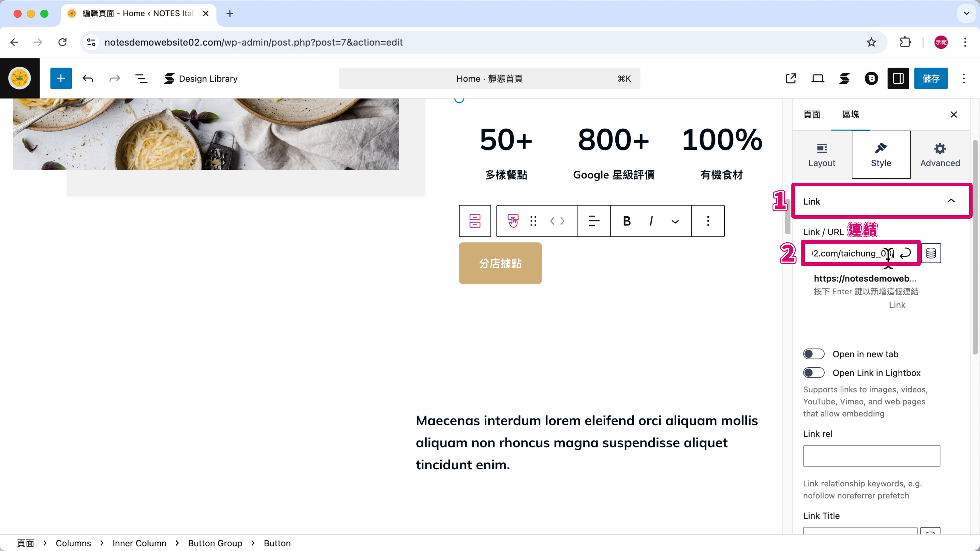Click the Link rel input field
This screenshot has width=980, height=551.
coord(871,456)
